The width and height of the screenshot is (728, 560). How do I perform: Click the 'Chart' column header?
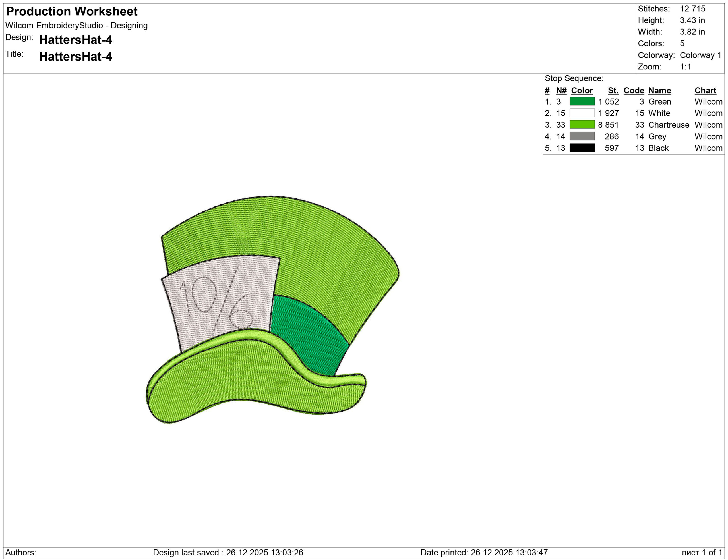click(x=705, y=91)
